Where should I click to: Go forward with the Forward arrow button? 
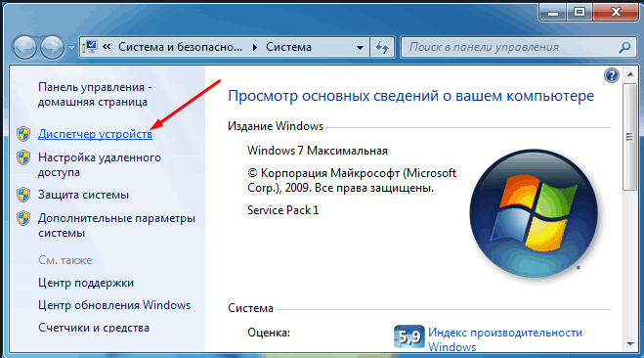tap(52, 47)
